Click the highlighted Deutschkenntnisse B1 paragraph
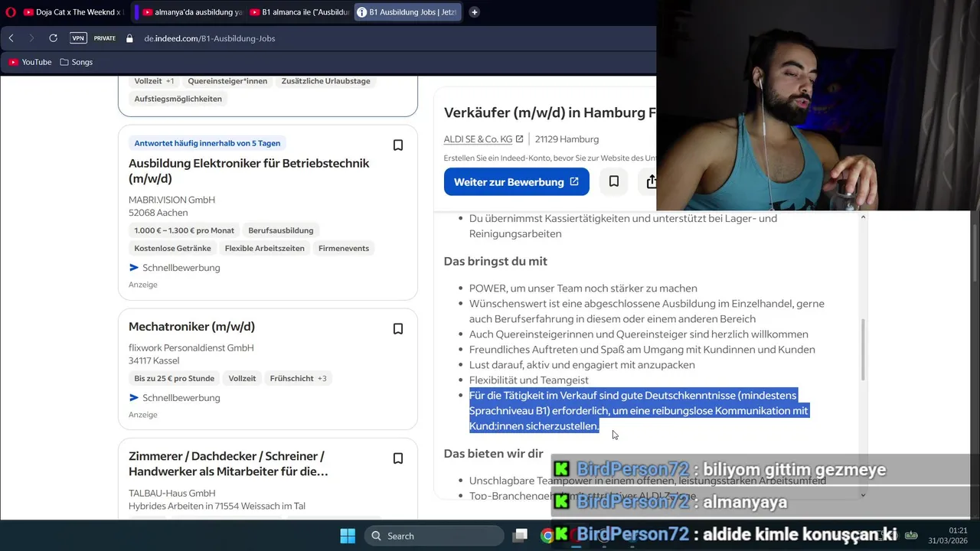 pos(639,410)
